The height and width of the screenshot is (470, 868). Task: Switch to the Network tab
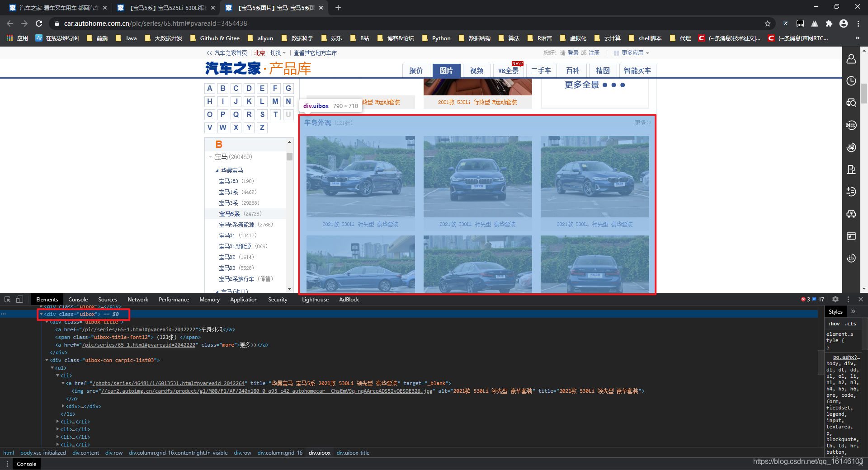tap(138, 299)
